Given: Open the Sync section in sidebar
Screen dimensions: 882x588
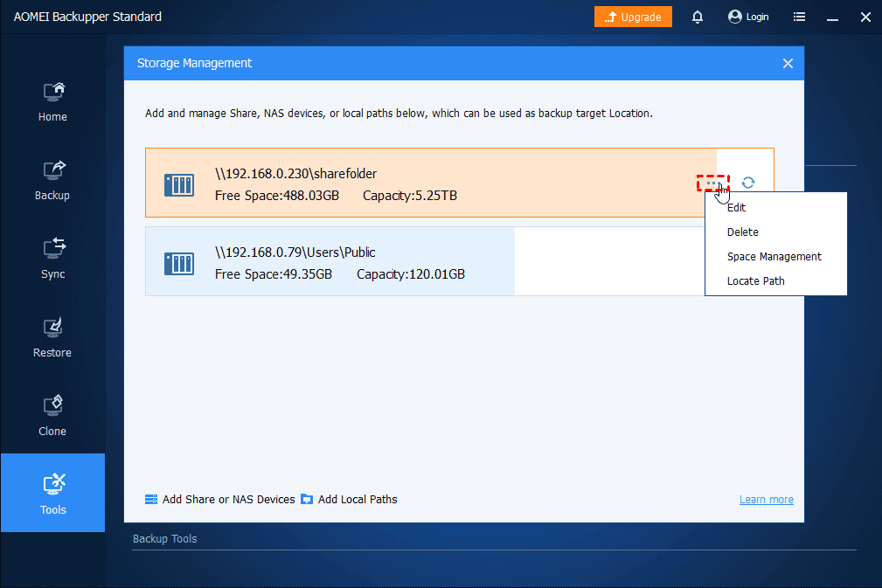Looking at the screenshot, I should tap(52, 259).
